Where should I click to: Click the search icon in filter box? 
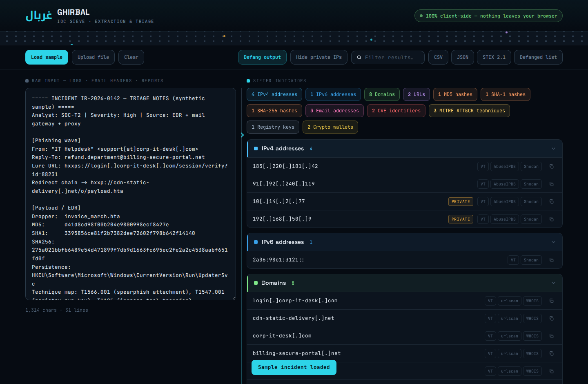(x=359, y=58)
